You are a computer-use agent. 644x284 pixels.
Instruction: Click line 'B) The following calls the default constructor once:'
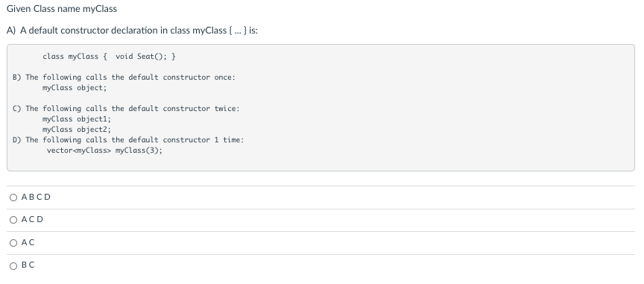point(124,78)
